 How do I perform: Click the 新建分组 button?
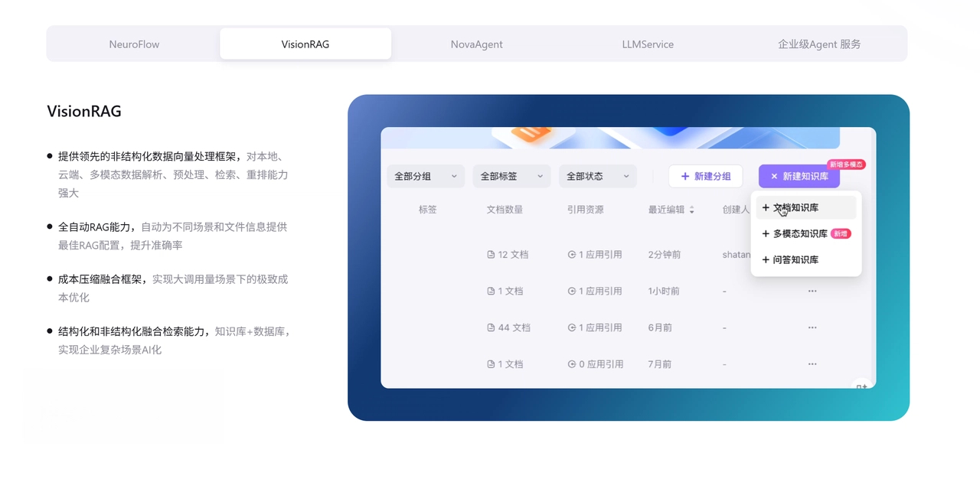pyautogui.click(x=705, y=177)
